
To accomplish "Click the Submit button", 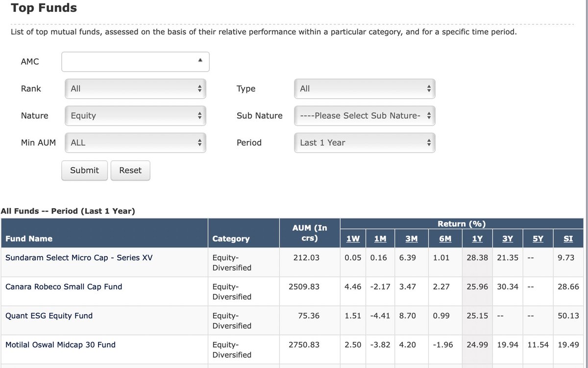I will click(84, 170).
